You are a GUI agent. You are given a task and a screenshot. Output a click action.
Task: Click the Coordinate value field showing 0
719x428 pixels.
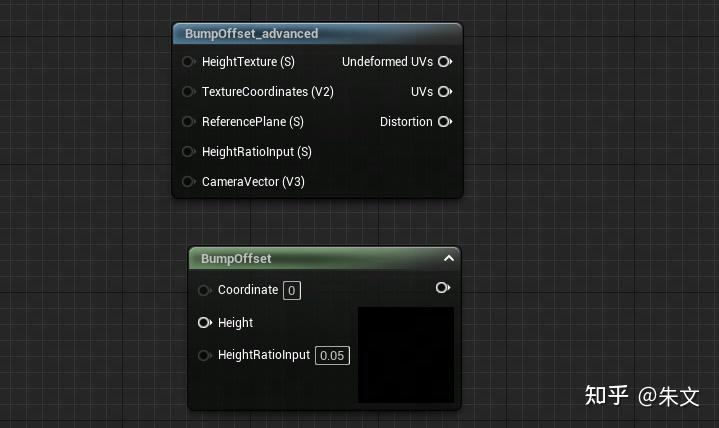click(x=291, y=290)
